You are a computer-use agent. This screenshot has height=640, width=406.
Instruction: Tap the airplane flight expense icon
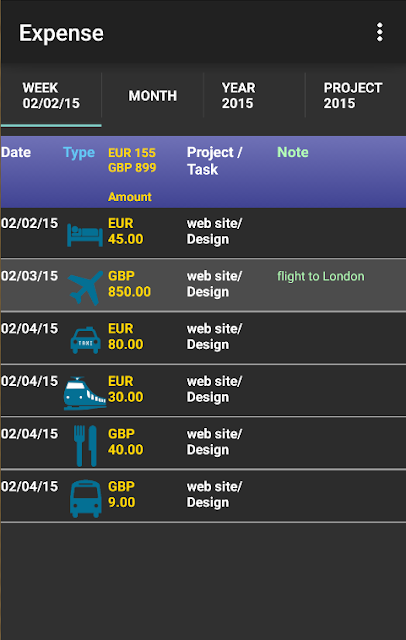pos(85,288)
